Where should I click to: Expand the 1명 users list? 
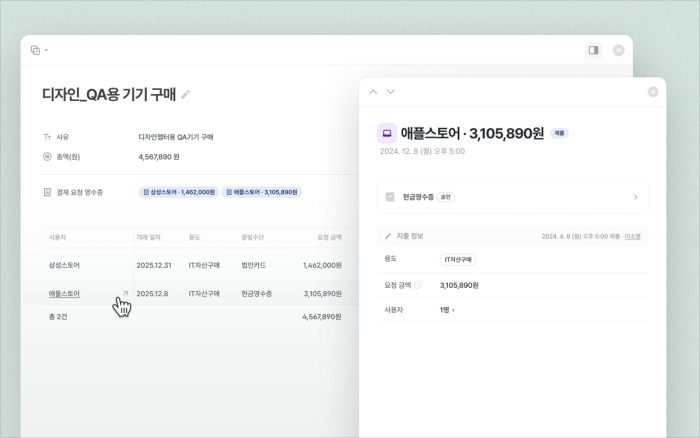447,310
